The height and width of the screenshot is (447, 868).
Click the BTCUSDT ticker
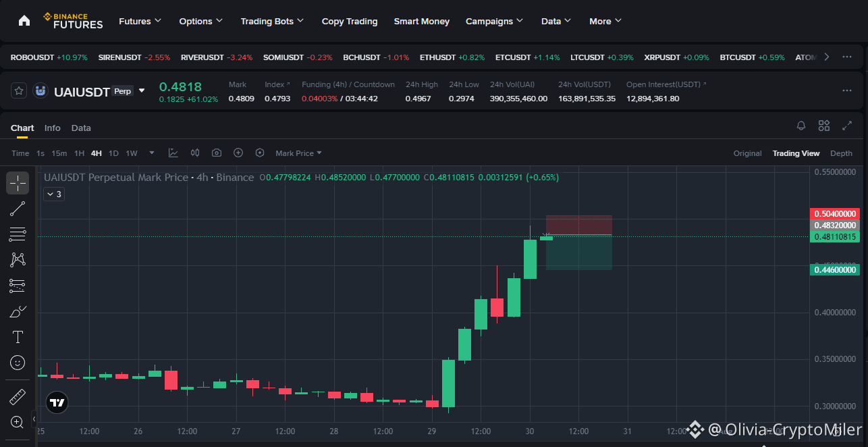(753, 57)
